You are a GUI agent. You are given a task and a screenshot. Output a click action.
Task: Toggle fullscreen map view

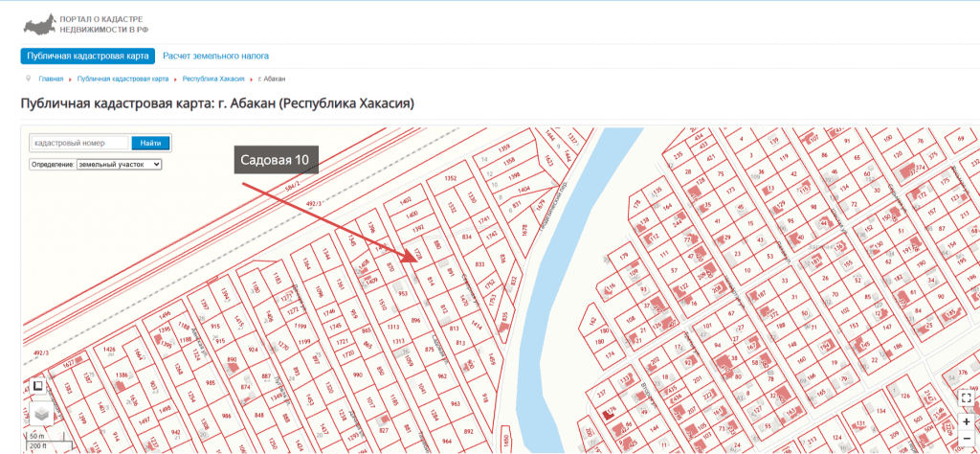coord(967,396)
